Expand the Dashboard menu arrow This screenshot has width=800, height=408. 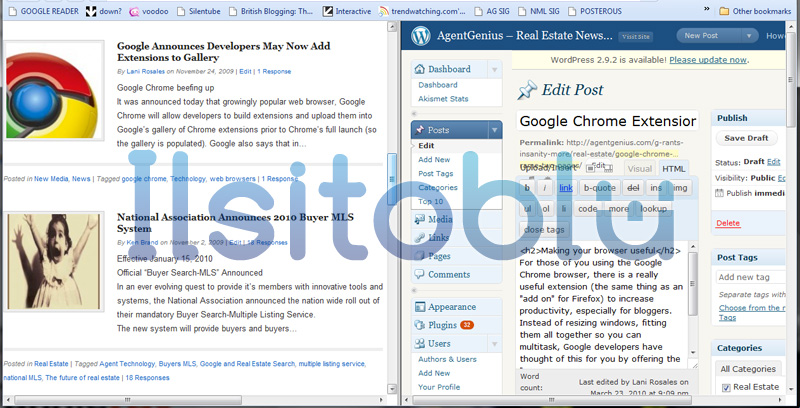click(x=494, y=69)
